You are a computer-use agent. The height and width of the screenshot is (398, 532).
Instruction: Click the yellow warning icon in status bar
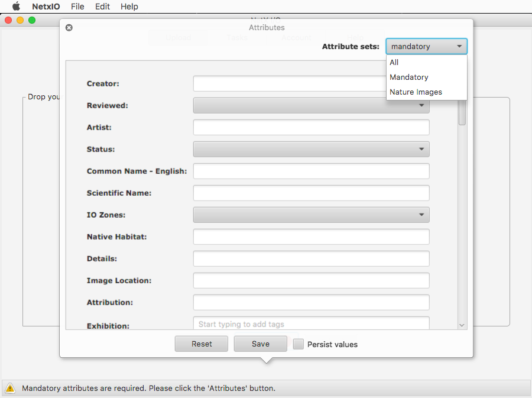(11, 389)
